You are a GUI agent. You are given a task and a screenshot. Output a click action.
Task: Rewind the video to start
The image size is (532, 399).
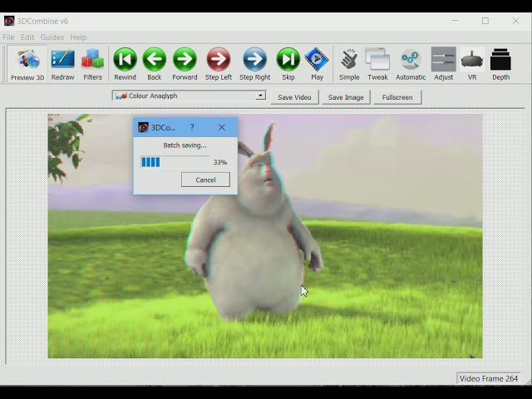pyautogui.click(x=125, y=64)
